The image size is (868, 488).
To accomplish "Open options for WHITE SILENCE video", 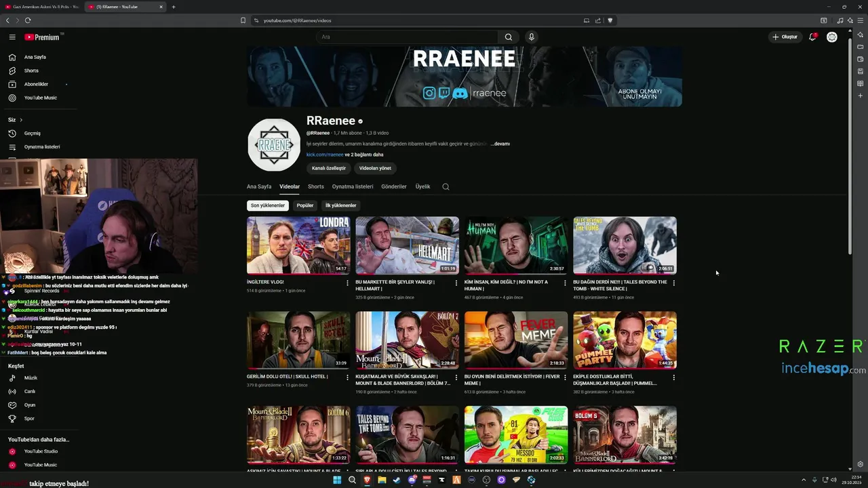I will (x=673, y=283).
